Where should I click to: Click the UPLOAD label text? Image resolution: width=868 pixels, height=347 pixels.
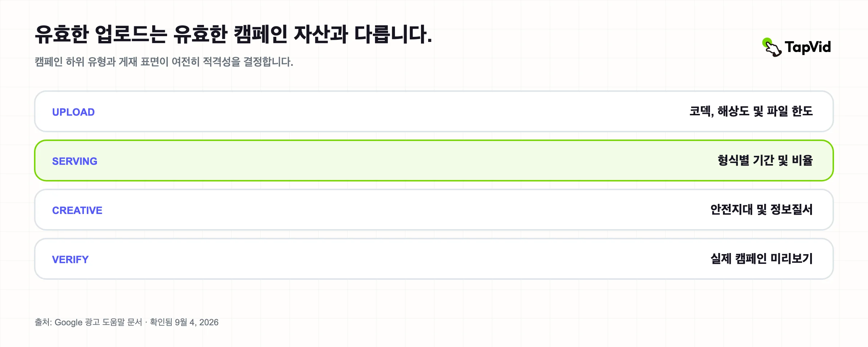[73, 112]
